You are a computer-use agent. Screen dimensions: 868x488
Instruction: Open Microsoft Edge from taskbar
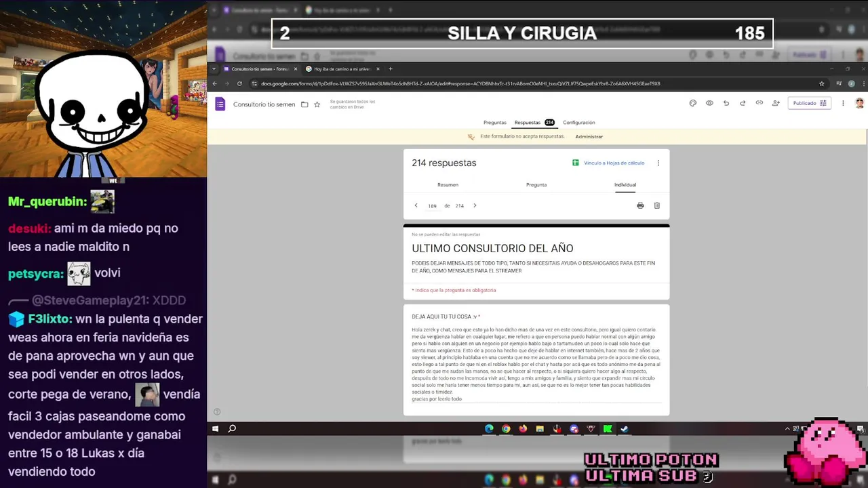coord(489,428)
